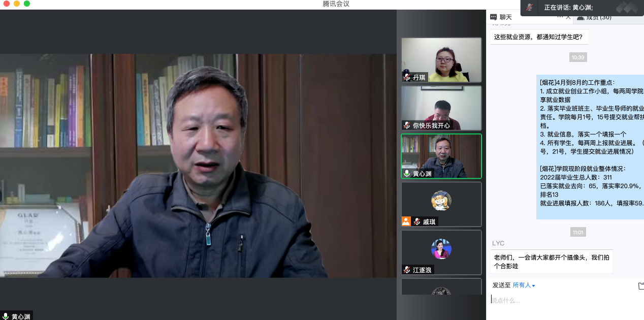Click 戚琪's cat avatar
This screenshot has height=320, width=644.
[441, 201]
